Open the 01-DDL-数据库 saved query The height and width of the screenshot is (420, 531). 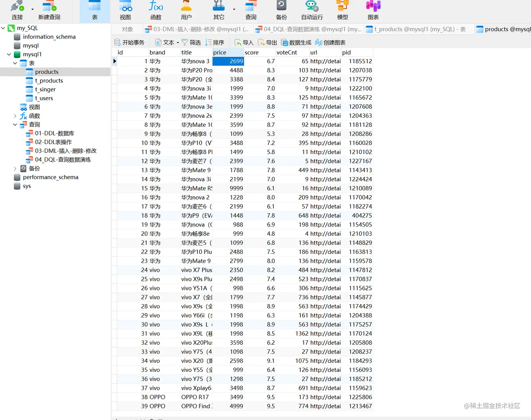(54, 133)
